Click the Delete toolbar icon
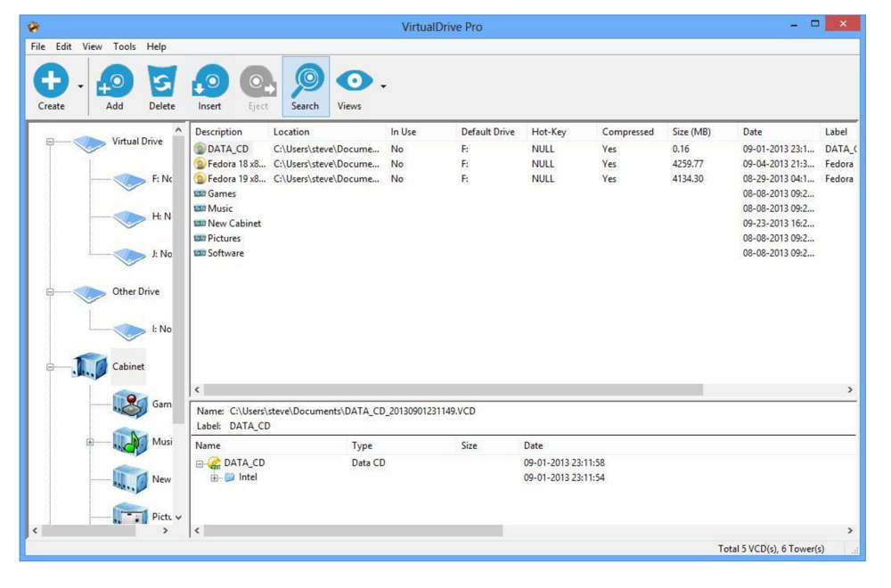 coord(162,81)
